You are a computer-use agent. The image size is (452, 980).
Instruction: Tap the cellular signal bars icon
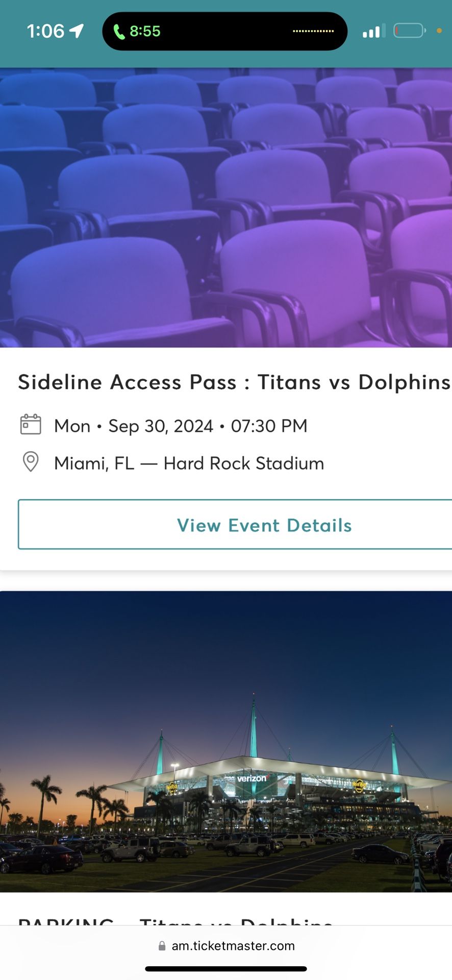point(374,32)
